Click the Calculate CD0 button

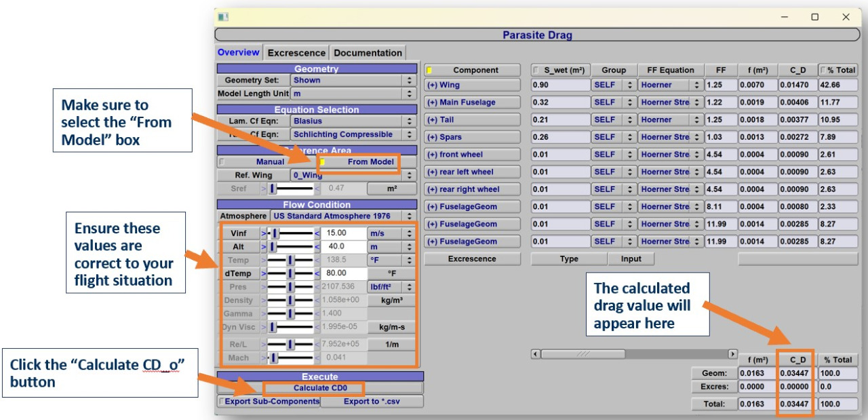(319, 388)
